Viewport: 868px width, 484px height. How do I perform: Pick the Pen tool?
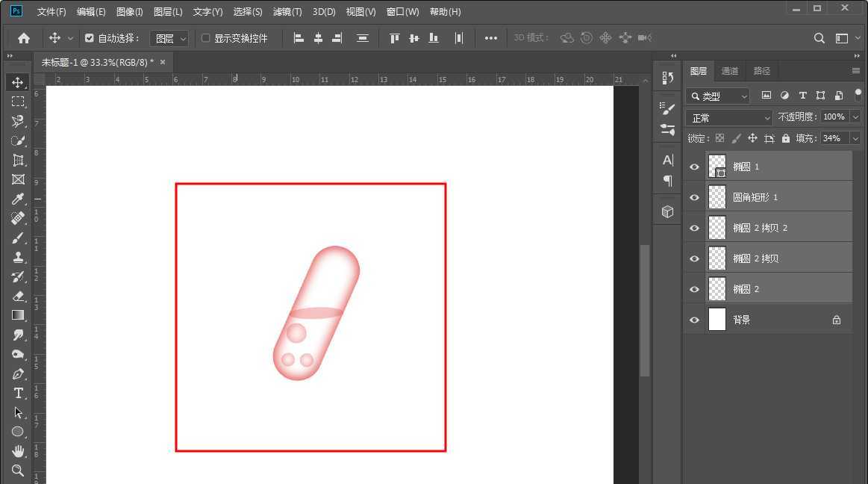click(x=18, y=373)
